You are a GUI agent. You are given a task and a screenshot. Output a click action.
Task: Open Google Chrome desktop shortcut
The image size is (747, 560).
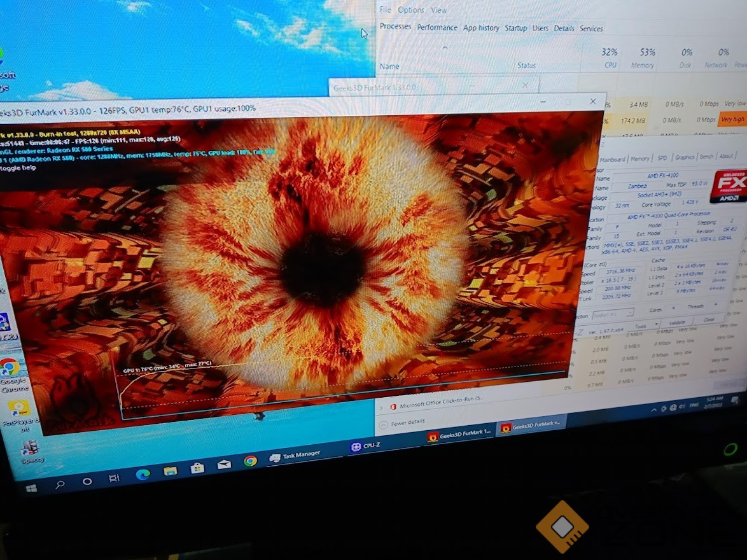click(x=13, y=375)
